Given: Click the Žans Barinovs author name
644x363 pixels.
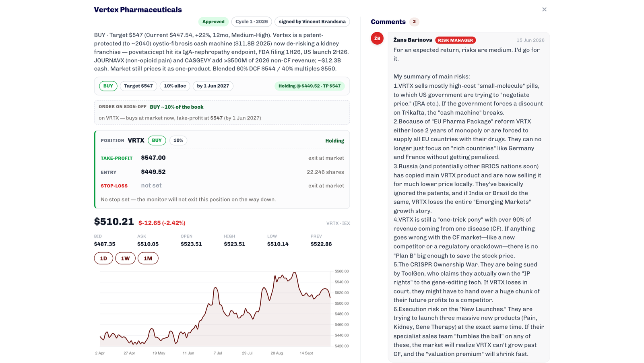Looking at the screenshot, I should 413,40.
